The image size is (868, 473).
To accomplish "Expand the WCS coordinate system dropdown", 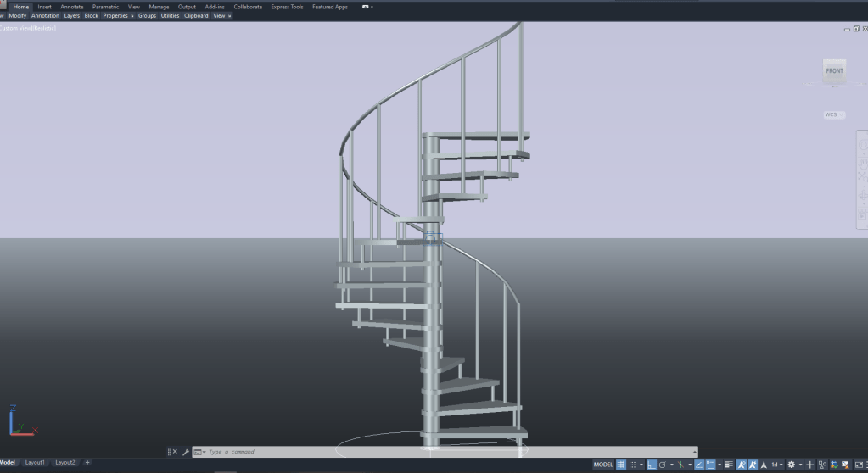I will click(834, 114).
